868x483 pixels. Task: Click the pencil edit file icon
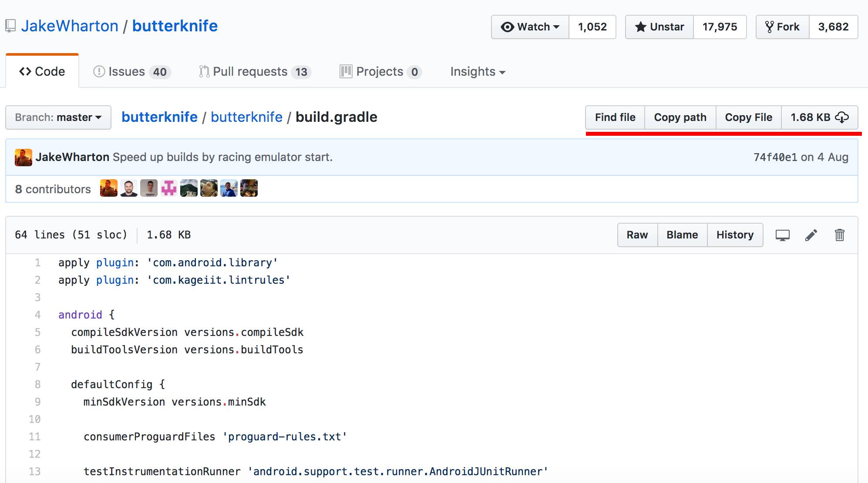(x=811, y=235)
